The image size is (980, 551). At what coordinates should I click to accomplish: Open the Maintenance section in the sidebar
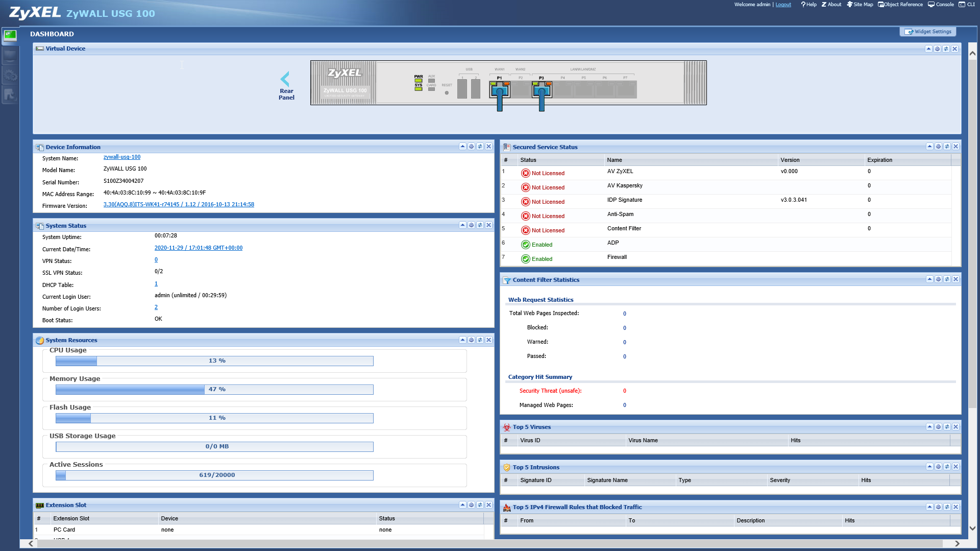pyautogui.click(x=10, y=95)
